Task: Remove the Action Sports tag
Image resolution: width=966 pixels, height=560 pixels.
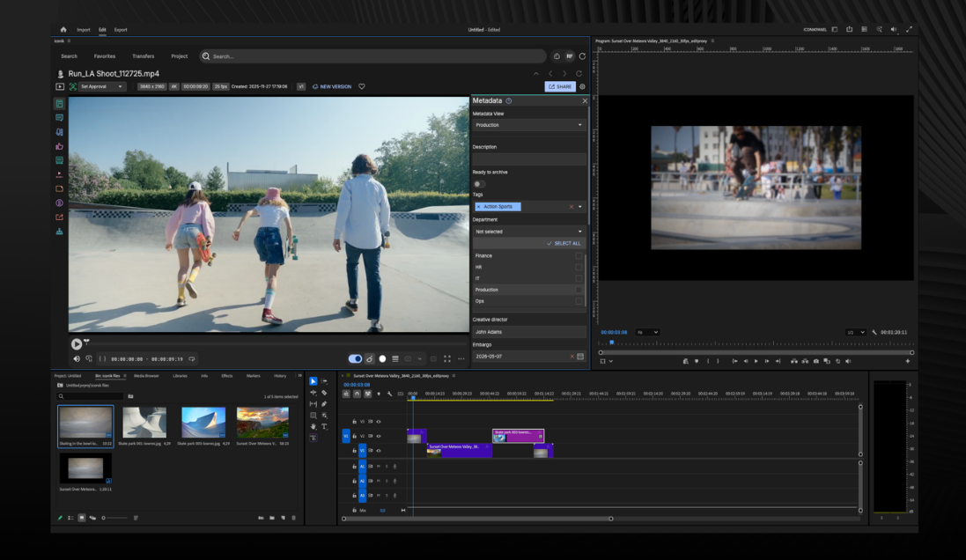Action: coord(478,207)
